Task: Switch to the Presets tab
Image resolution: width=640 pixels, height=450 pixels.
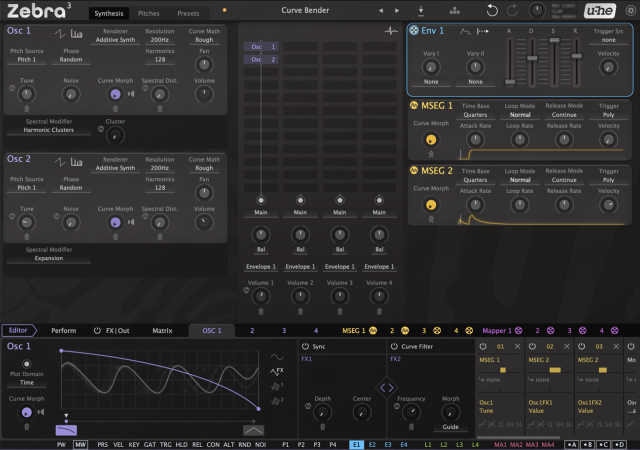Action: pyautogui.click(x=188, y=13)
